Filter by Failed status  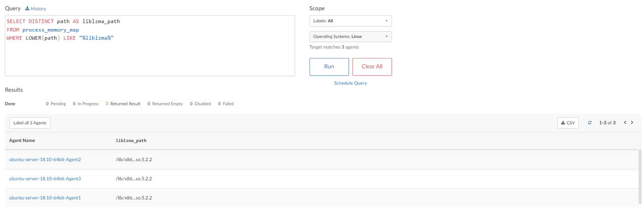coord(226,104)
